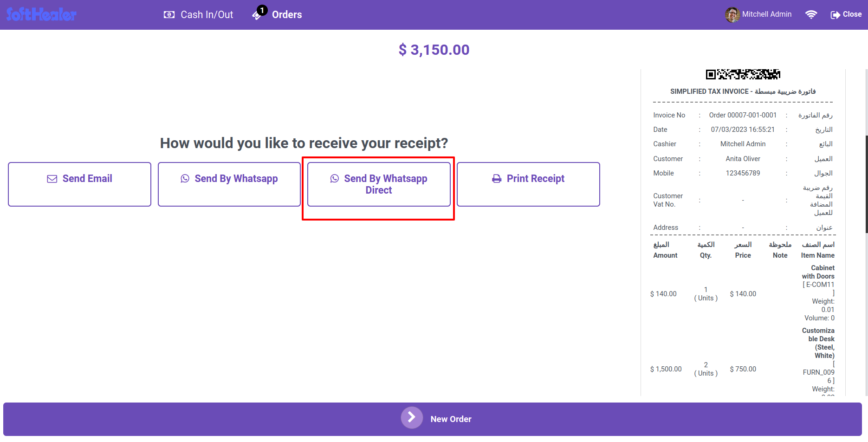868x442 pixels.
Task: Click the New Order chevron arrow circle
Action: (412, 418)
